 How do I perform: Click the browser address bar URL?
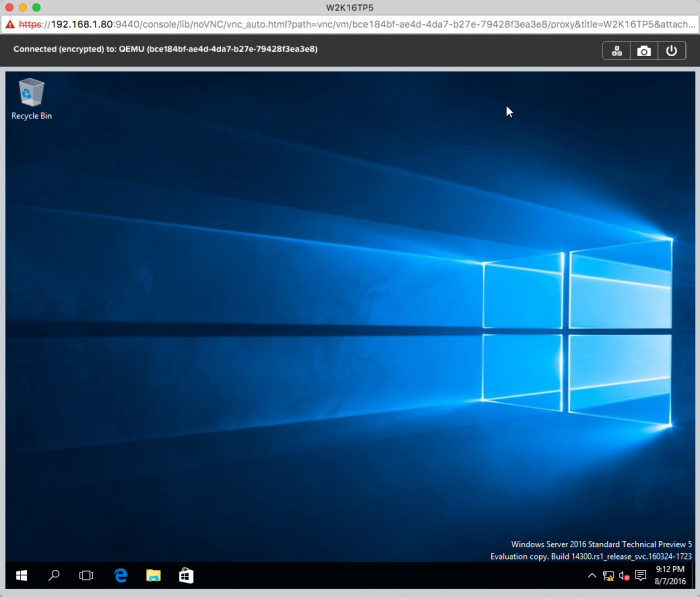click(356, 25)
